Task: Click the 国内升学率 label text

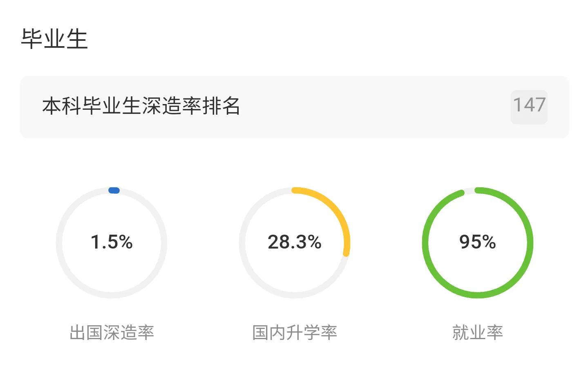Action: pos(295,332)
